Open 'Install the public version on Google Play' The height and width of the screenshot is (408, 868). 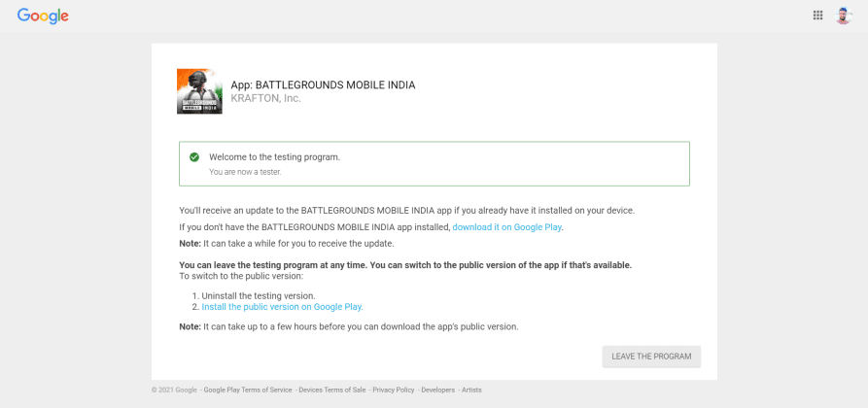point(282,307)
